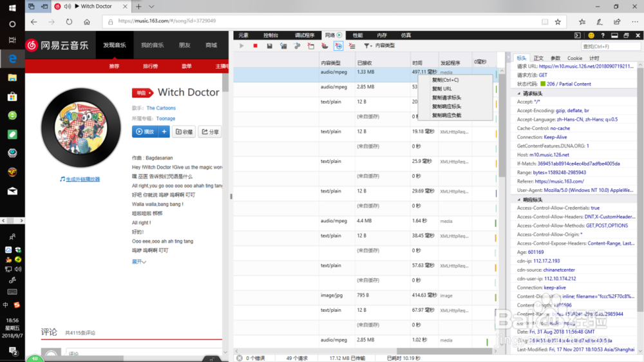Open the 计时 details tab
This screenshot has width=644, height=362.
click(x=594, y=59)
